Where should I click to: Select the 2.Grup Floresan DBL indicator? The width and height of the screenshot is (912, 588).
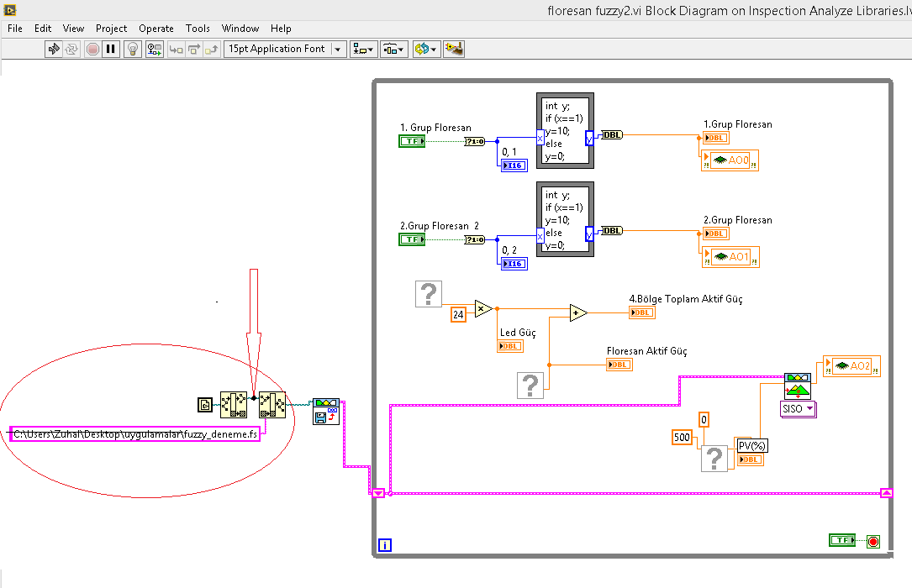click(x=716, y=234)
